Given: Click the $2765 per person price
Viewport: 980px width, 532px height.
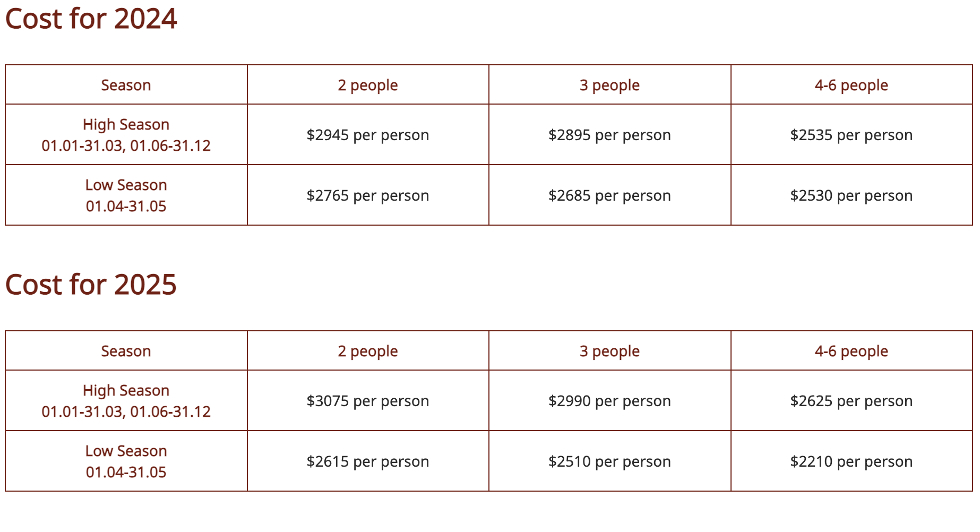Looking at the screenshot, I should (368, 196).
